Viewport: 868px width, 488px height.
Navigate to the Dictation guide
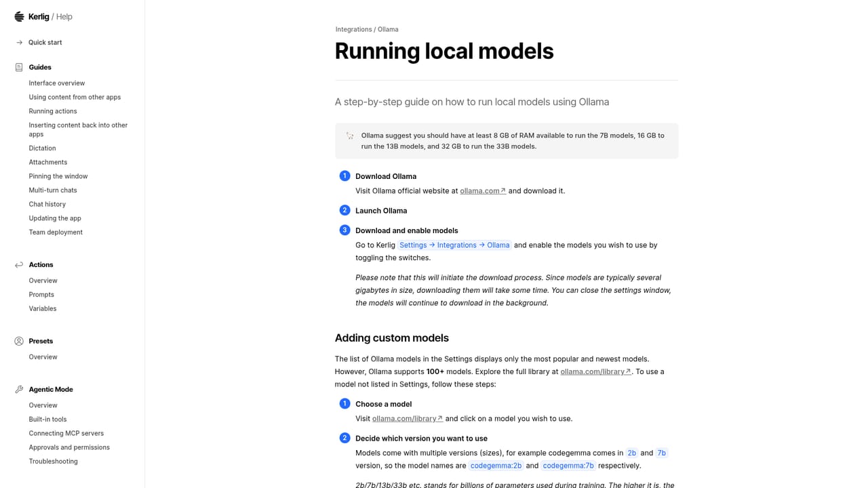pos(42,148)
